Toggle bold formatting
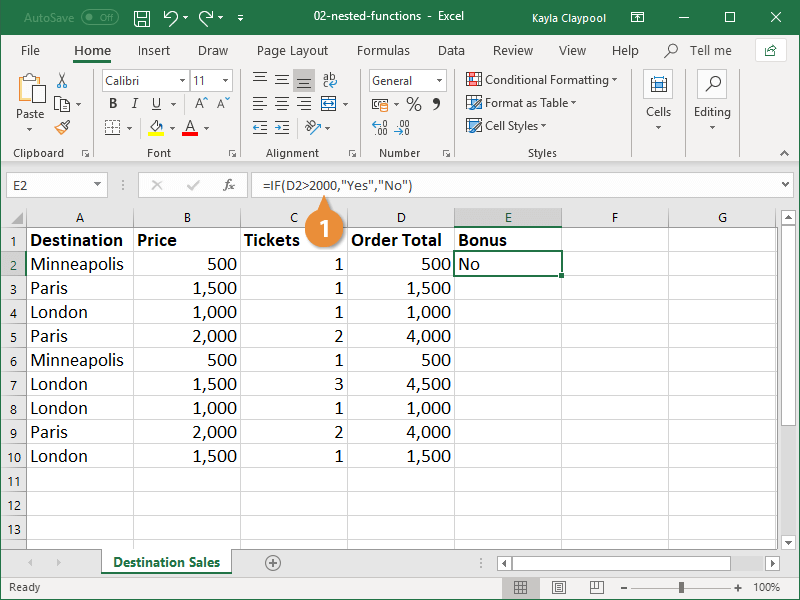The image size is (800, 600). 114,103
